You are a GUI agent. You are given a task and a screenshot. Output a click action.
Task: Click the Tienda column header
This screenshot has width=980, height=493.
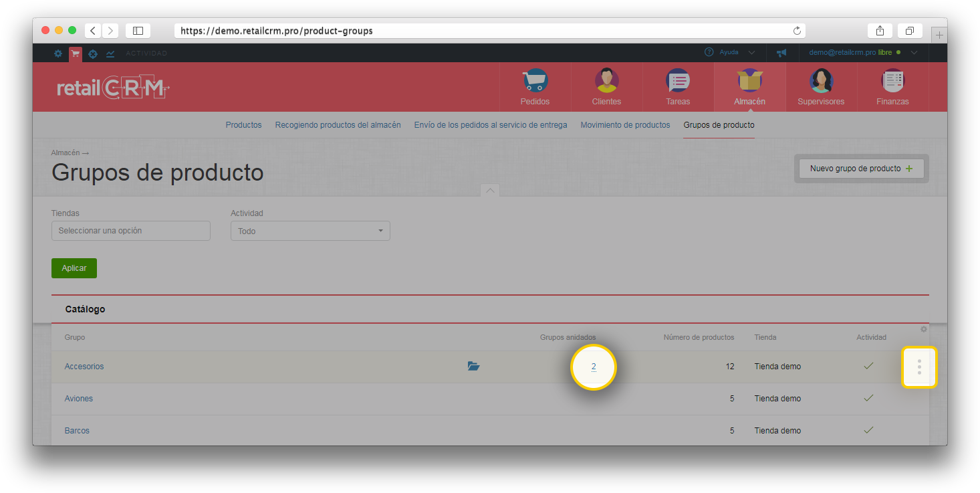765,337
